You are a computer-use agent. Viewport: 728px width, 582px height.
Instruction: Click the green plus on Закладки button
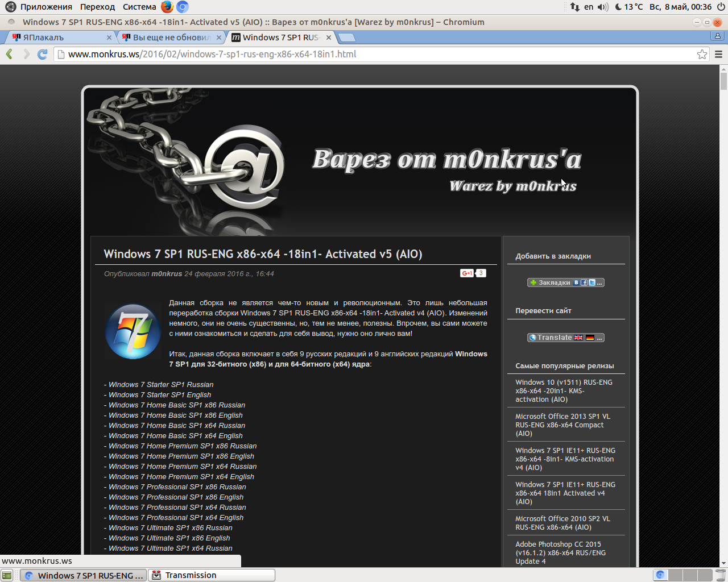(x=533, y=282)
